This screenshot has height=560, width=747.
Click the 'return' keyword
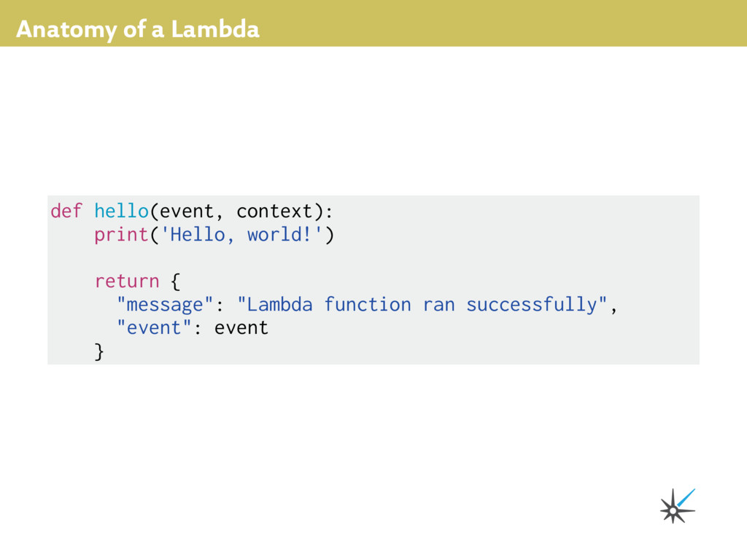(126, 281)
